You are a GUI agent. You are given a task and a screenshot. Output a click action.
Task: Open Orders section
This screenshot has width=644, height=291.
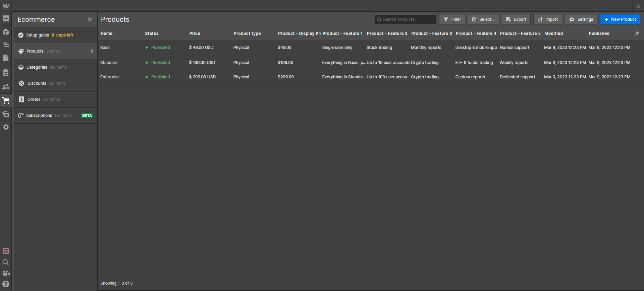(56, 99)
